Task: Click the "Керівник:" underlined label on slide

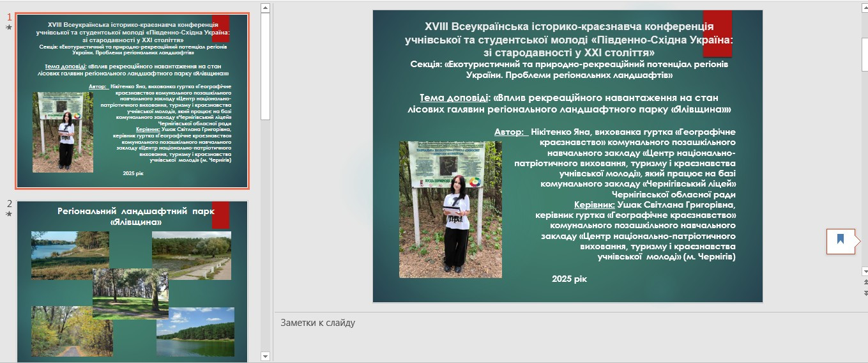Action: point(594,205)
